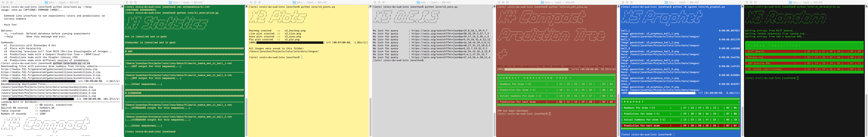The height and width of the screenshot is (137, 868).
Task: Click the 'NIST Beacon' row in the random predictions table
Action: pyautogui.click(x=805, y=51)
